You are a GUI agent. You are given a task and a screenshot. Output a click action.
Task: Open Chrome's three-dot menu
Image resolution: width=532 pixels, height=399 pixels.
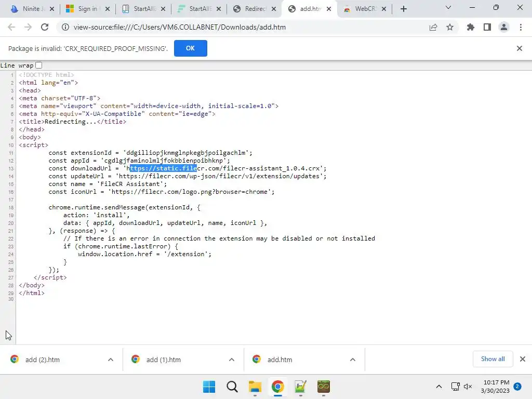coord(521,27)
